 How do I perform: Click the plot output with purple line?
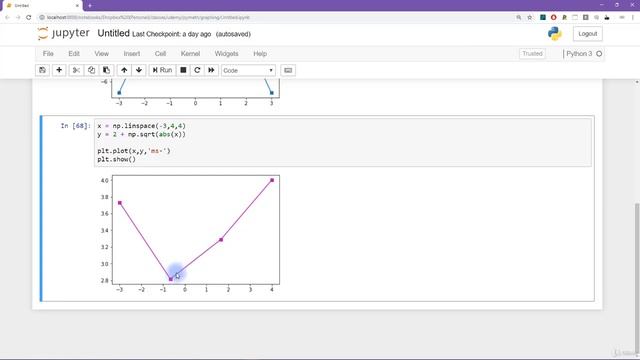click(x=190, y=234)
